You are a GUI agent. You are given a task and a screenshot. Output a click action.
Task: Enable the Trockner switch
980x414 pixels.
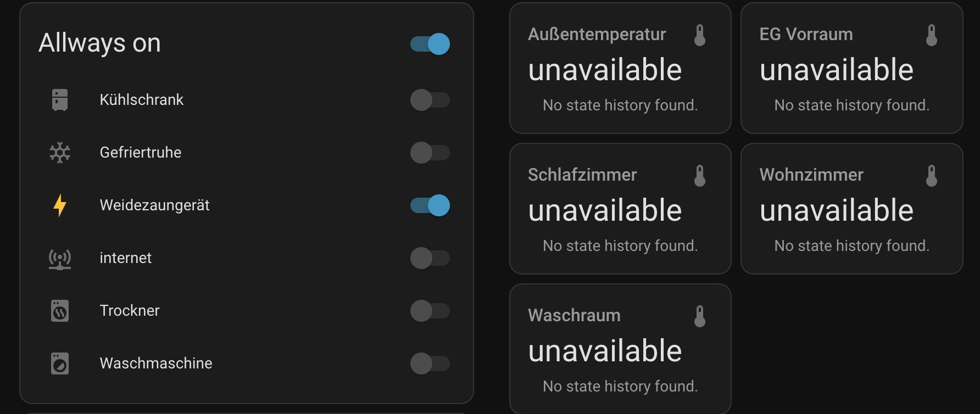pyautogui.click(x=430, y=311)
